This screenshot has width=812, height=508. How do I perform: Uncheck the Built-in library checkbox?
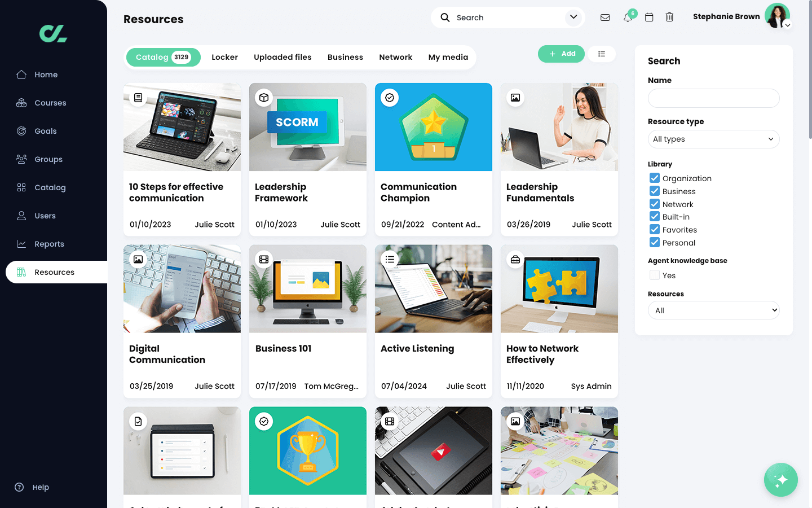click(x=655, y=216)
